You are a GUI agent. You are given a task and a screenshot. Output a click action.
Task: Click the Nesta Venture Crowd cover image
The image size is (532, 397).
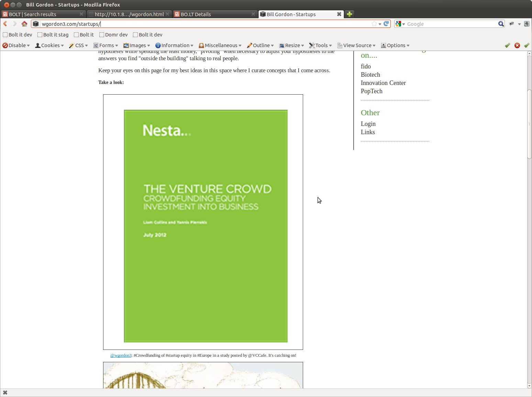[206, 226]
